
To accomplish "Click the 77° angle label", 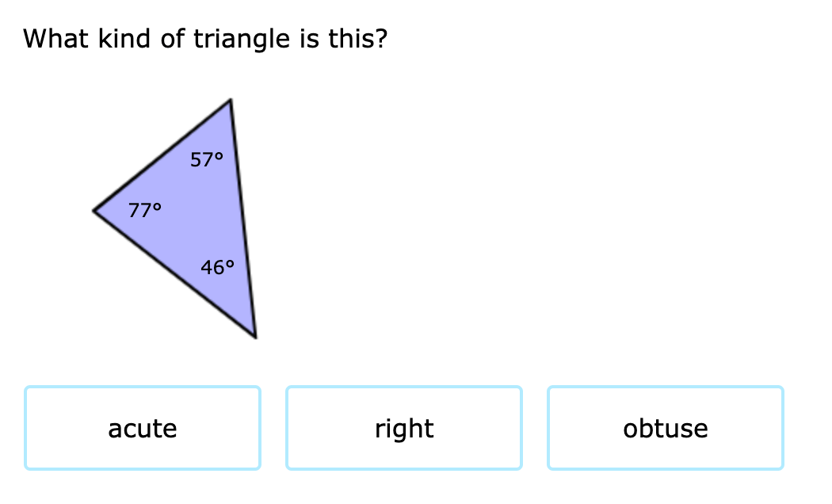I will point(145,211).
